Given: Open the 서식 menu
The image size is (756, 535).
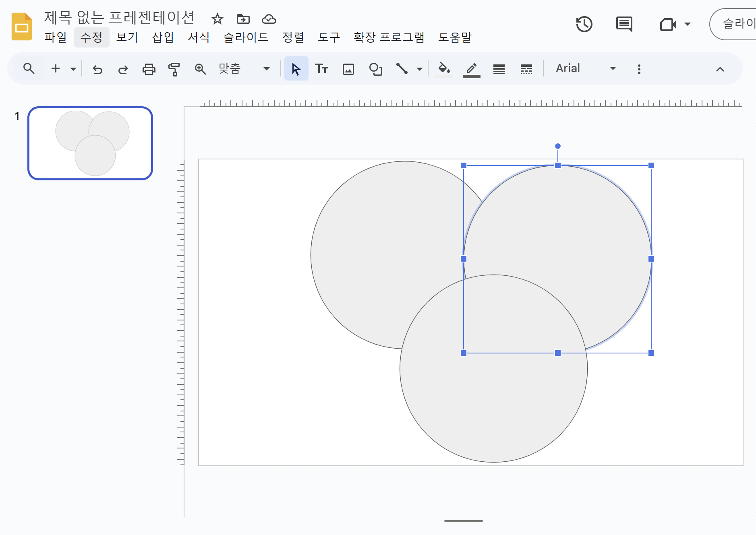Looking at the screenshot, I should pos(199,37).
